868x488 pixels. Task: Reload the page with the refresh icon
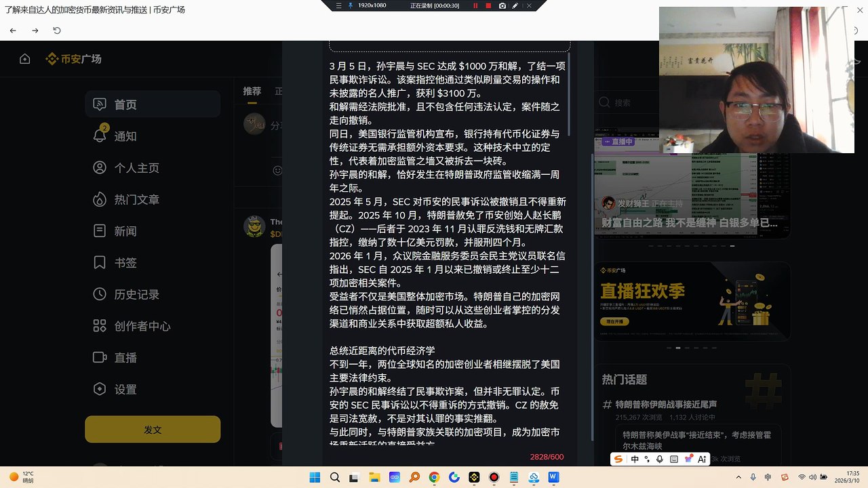tap(57, 30)
